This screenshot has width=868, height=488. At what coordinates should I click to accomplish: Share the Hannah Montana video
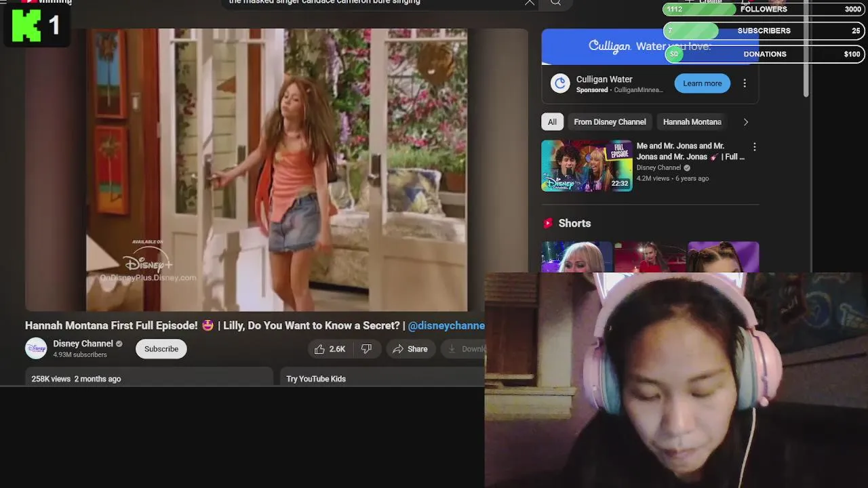[x=410, y=349]
